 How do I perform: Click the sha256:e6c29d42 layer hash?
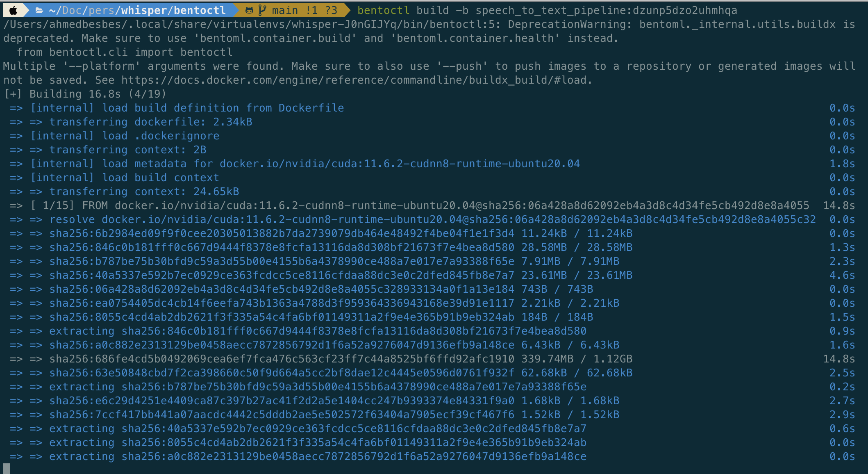click(x=282, y=401)
